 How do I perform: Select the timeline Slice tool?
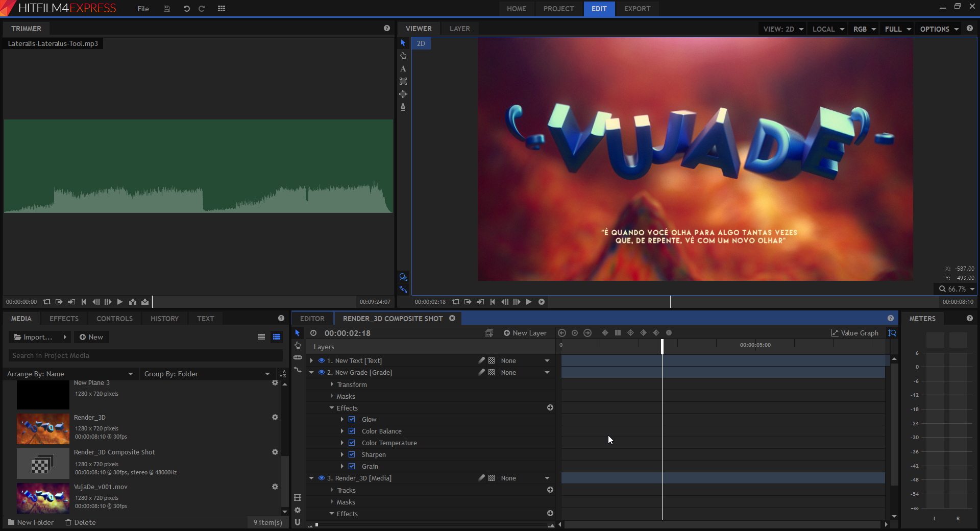(x=298, y=357)
